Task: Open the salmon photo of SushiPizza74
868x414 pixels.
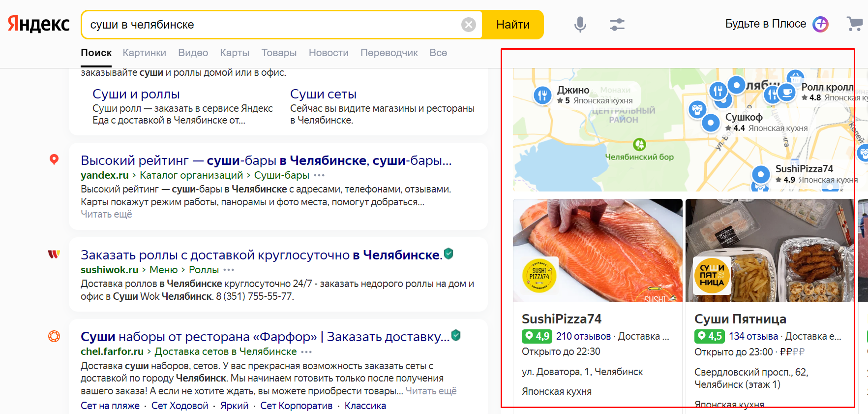Action: (598, 251)
